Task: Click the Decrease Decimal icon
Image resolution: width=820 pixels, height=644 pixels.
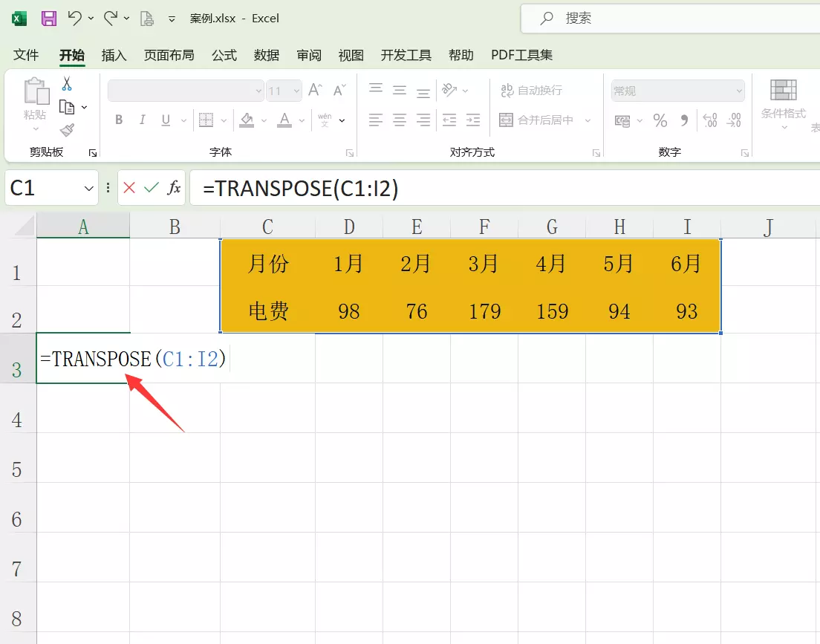Action: 734,121
